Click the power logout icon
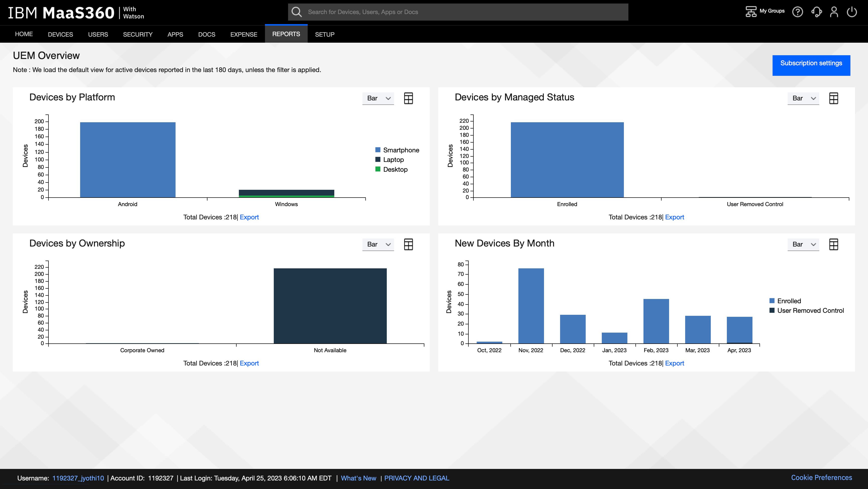Viewport: 868px width, 489px height. [x=852, y=12]
